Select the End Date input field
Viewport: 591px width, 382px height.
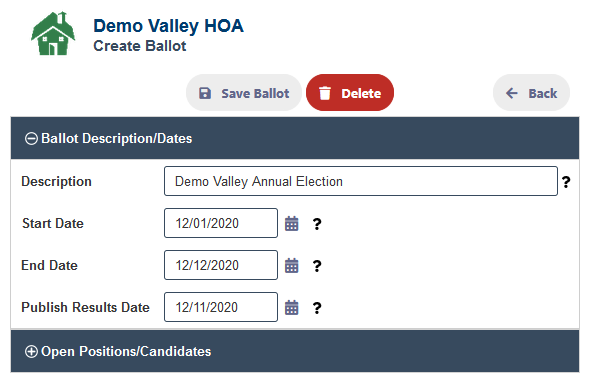click(221, 265)
